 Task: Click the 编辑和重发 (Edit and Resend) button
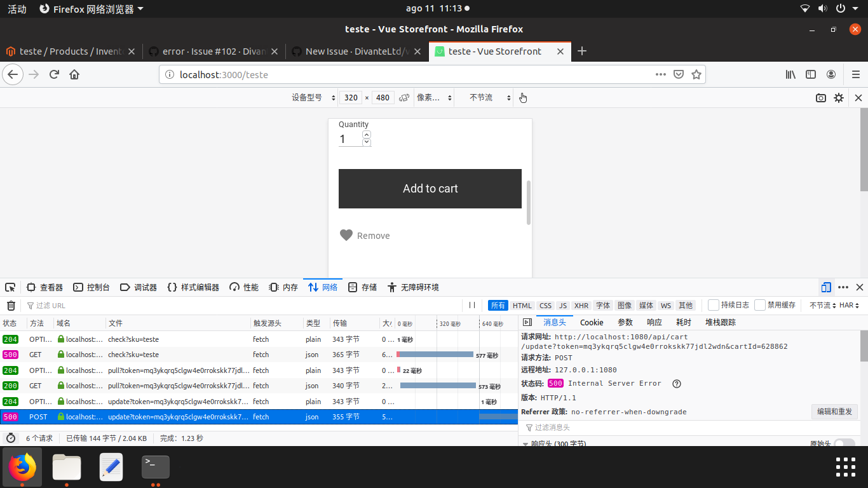pos(834,411)
